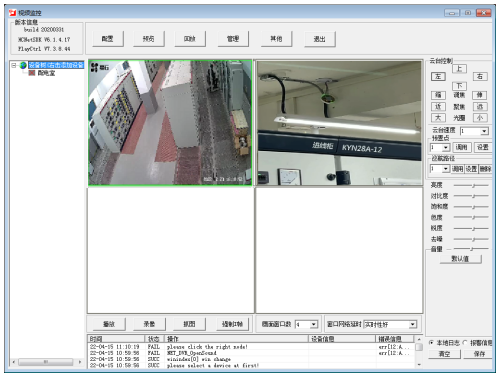Click the 抓图 snapshot button
499x379 pixels.
pyautogui.click(x=189, y=324)
